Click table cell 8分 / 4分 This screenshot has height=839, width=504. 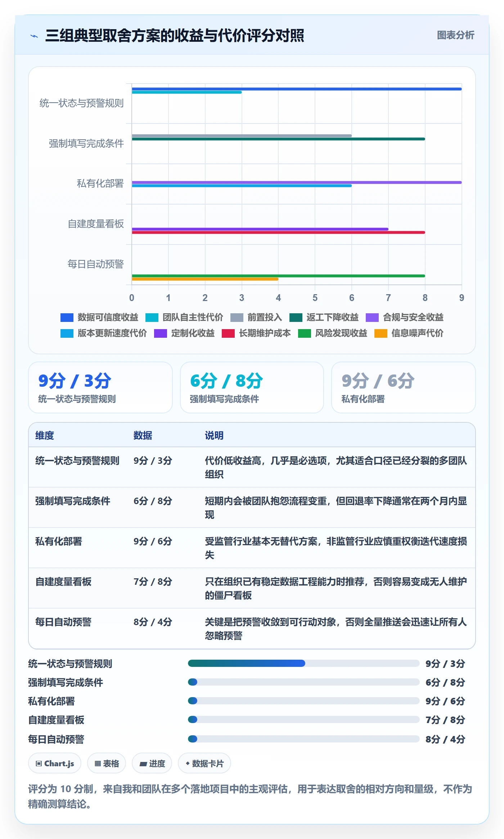[x=153, y=622]
